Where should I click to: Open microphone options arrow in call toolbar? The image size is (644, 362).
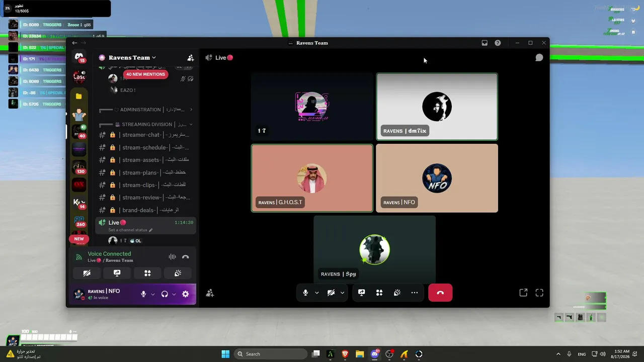click(317, 293)
